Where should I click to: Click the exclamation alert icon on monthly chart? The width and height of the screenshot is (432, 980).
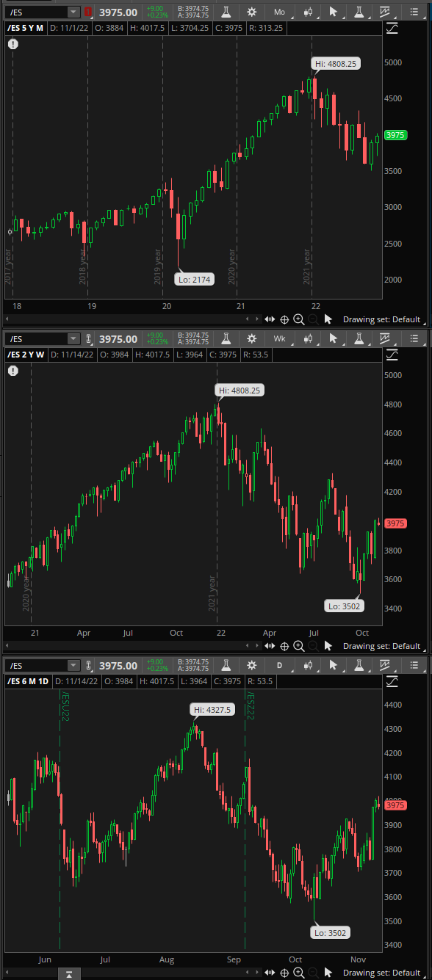pos(13,44)
